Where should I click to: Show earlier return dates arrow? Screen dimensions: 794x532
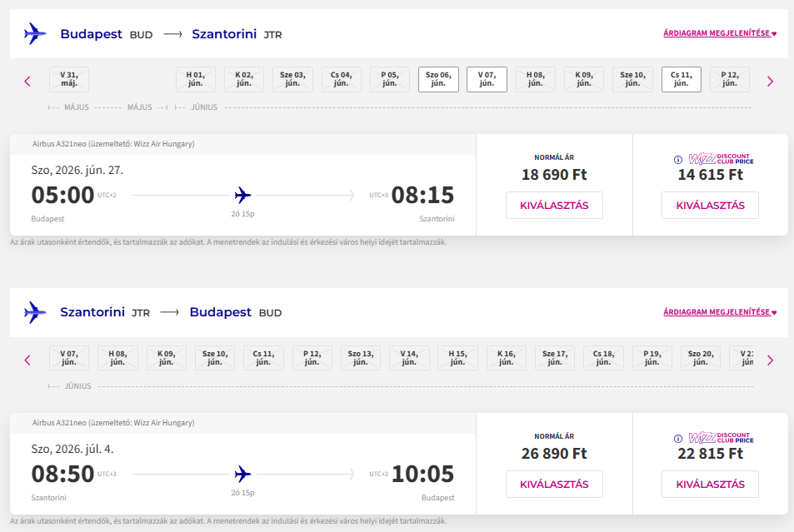(27, 360)
